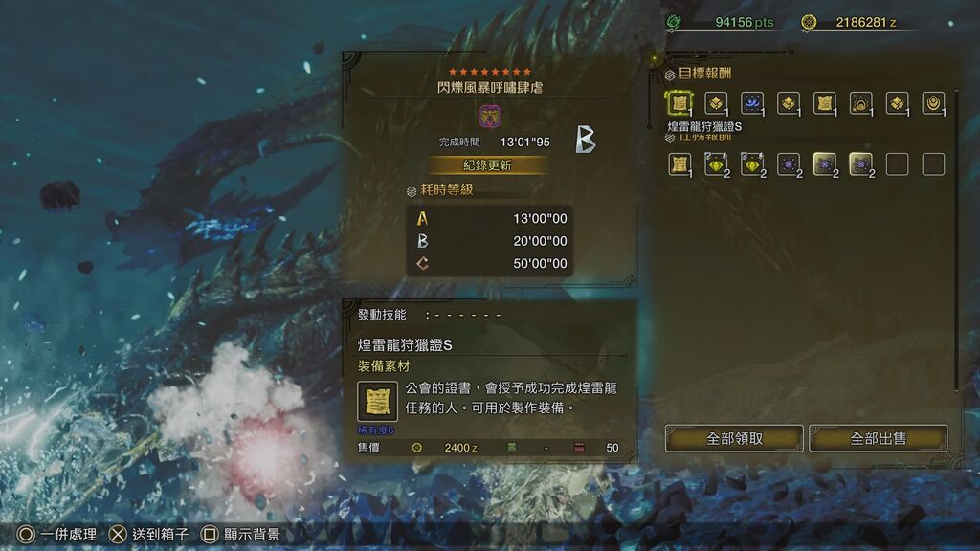Click the 全部出售 (Sell All) button

(x=879, y=438)
